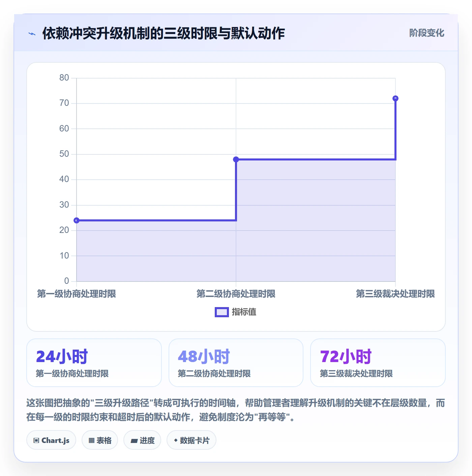
Task: Toggle the 指标值 legend swatch
Action: 222,312
